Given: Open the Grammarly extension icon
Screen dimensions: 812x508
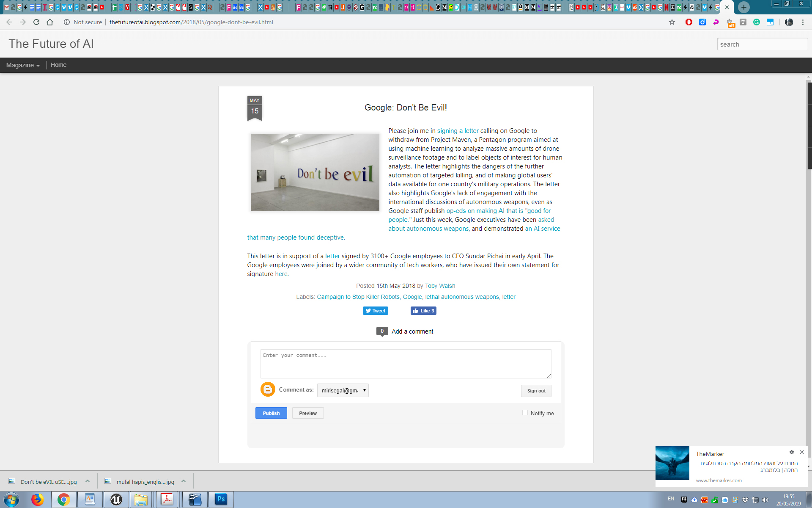Looking at the screenshot, I should [757, 22].
